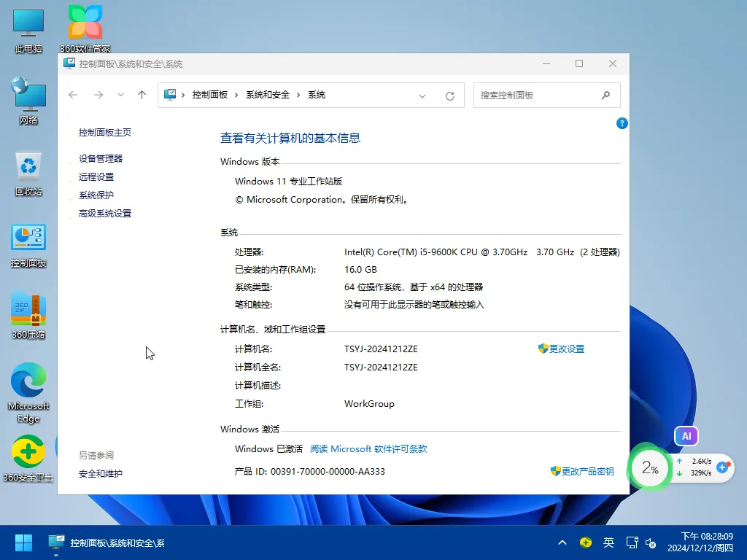Open 此电脑 on the desktop
The width and height of the screenshot is (747, 560).
pos(28,22)
